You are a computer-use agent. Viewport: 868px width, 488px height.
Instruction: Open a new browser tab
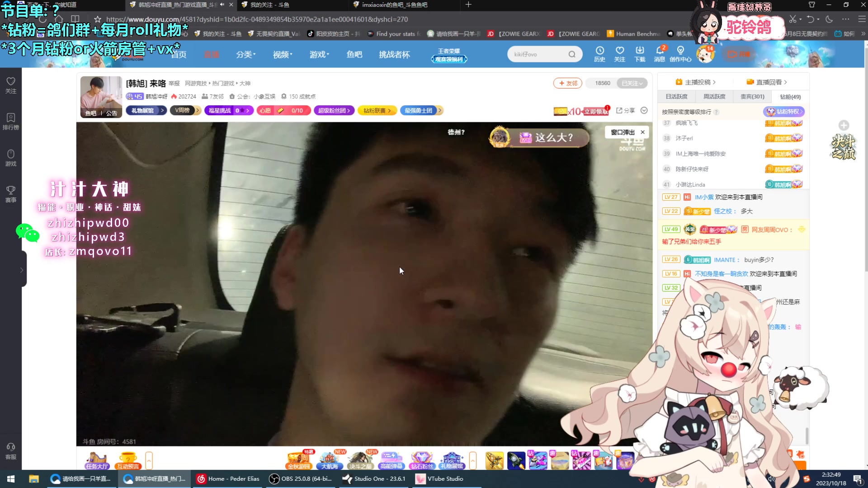pyautogui.click(x=468, y=5)
